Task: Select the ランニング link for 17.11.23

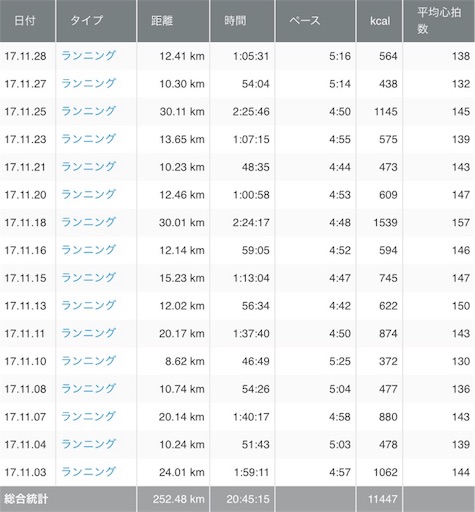Action: pyautogui.click(x=88, y=139)
